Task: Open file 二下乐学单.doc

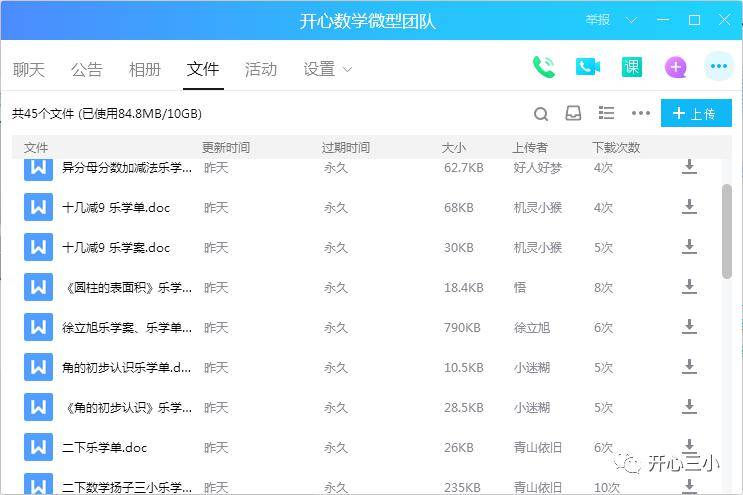Action: 105,448
